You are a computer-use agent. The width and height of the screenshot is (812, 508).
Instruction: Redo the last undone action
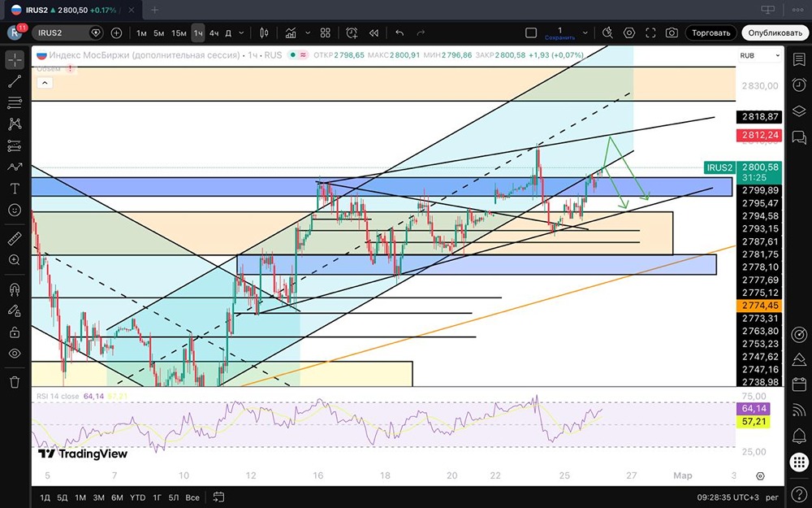421,33
